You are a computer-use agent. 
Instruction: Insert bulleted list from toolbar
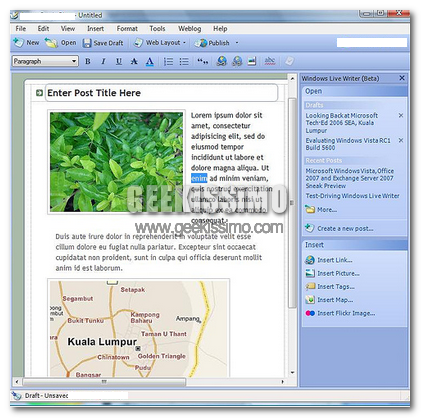coord(184,61)
